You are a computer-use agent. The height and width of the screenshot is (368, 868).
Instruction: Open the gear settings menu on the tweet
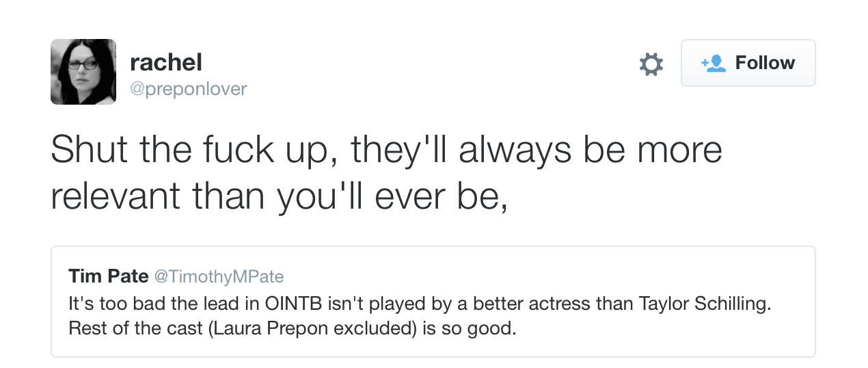(x=651, y=64)
